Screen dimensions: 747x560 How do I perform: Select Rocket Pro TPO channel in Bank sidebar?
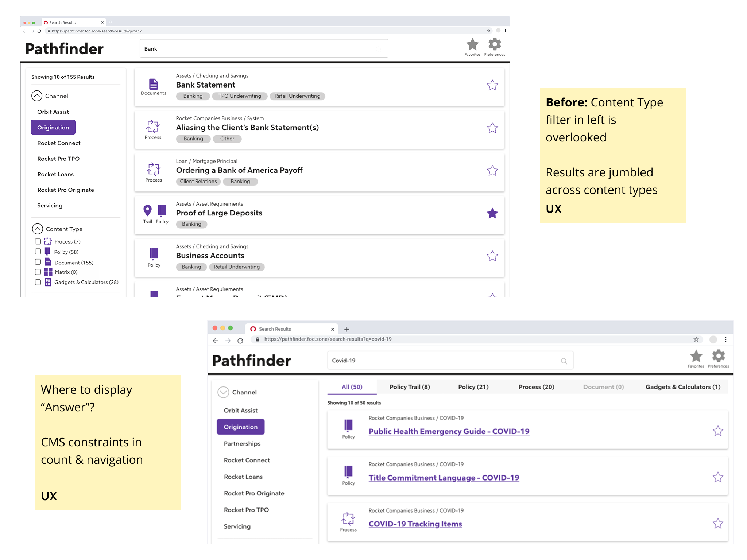point(58,159)
